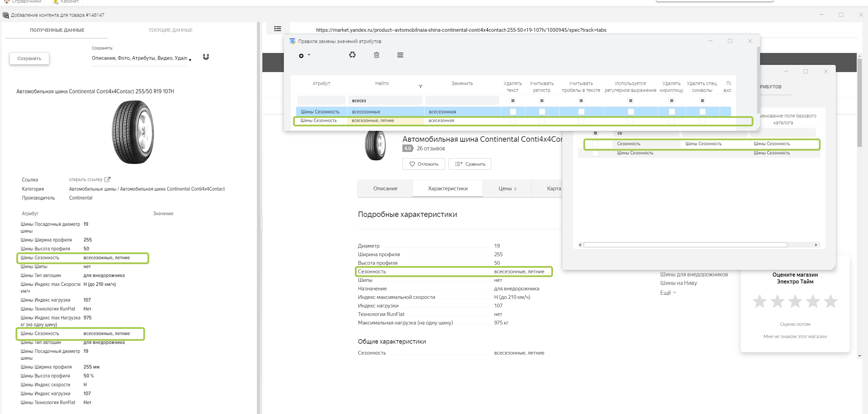Screen dimensions: 868x414
Task: Click the filter funnel icon in Найти column
Action: (421, 86)
